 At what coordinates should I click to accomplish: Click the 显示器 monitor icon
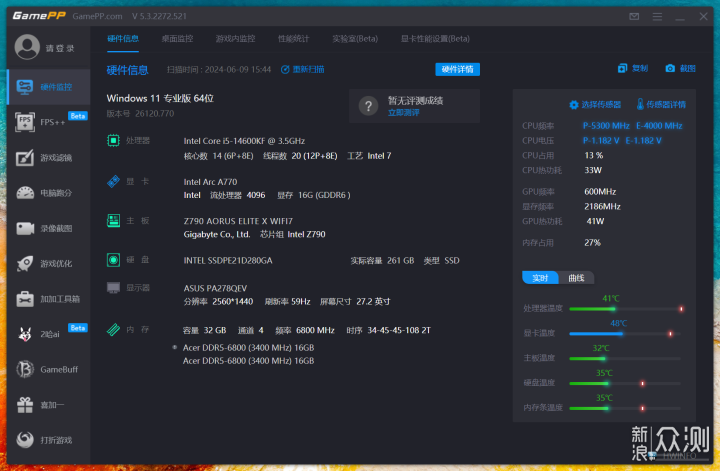pos(113,288)
